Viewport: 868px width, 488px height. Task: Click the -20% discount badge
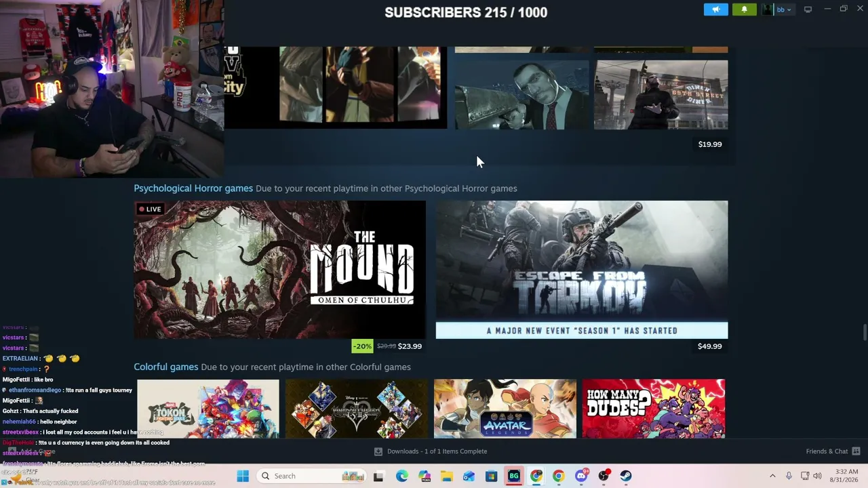[362, 346]
